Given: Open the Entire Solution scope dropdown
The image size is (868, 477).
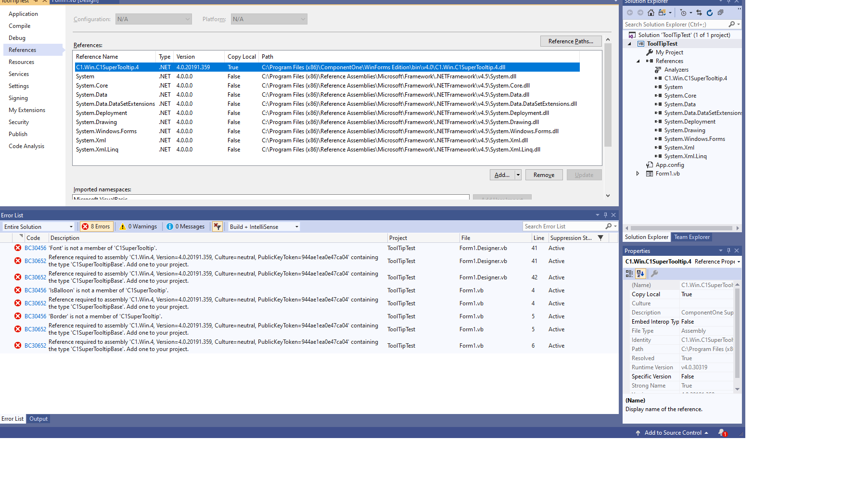Looking at the screenshot, I should click(x=38, y=226).
